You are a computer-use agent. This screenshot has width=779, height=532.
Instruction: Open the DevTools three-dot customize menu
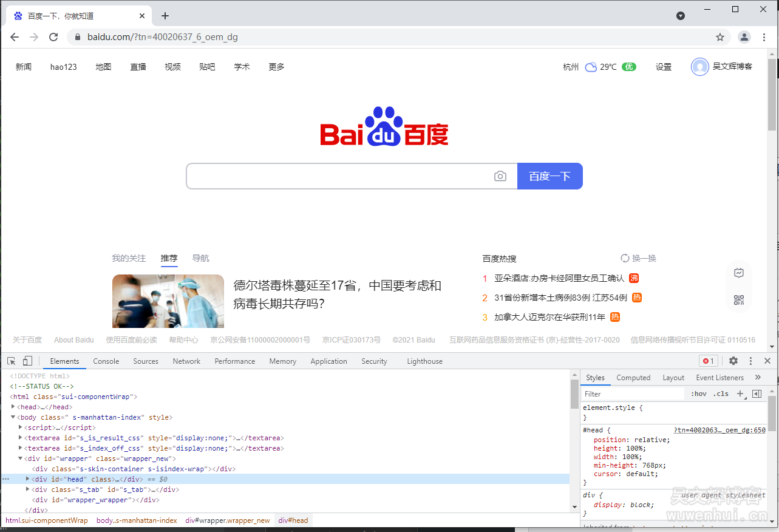click(750, 361)
